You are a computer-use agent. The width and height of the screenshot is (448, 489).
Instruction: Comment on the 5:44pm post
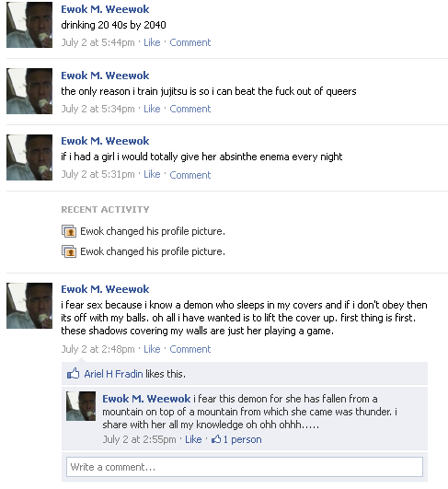pos(190,42)
